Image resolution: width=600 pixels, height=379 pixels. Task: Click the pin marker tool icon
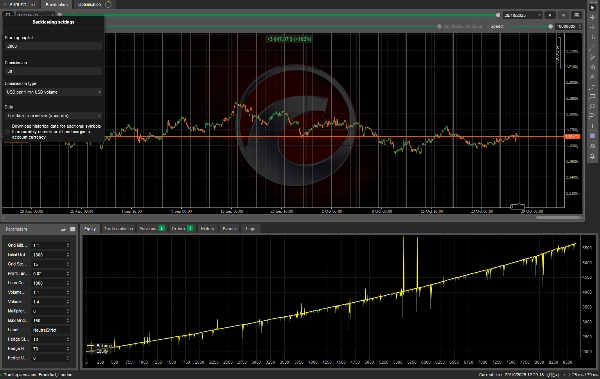pos(592,77)
